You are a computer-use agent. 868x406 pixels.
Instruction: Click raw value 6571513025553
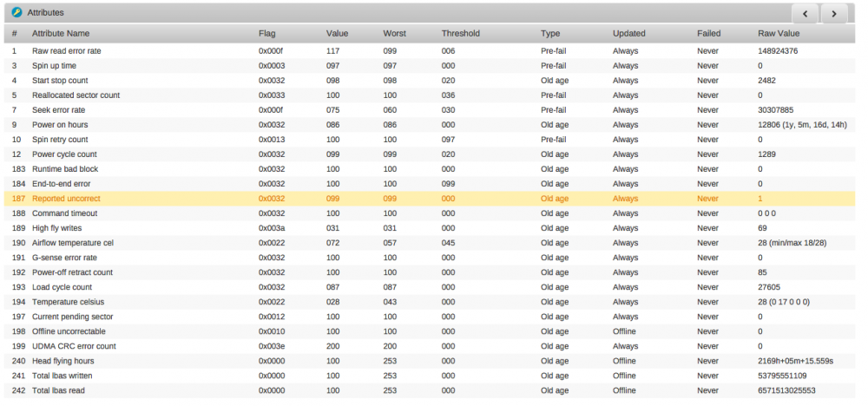786,390
